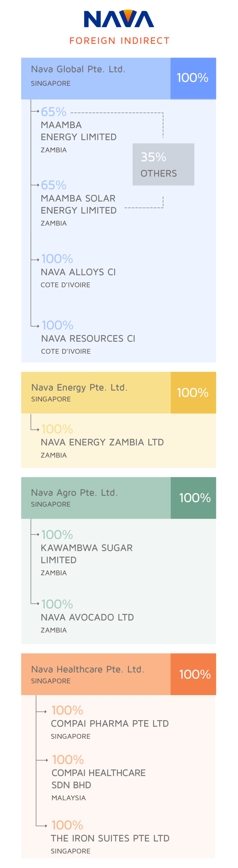Click the arrow beside Nava Energy Zambia's 100%
Image resolution: width=238 pixels, height=868 pixels.
point(36,430)
